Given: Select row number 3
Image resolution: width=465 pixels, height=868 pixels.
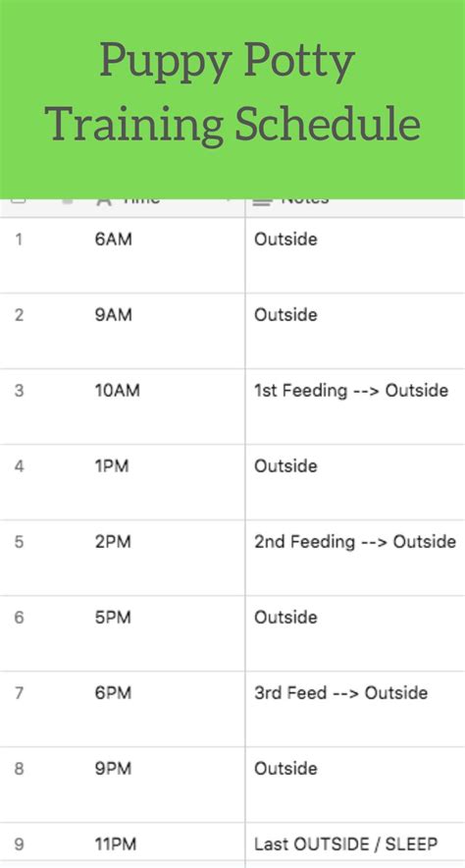Looking at the screenshot, I should point(19,391).
